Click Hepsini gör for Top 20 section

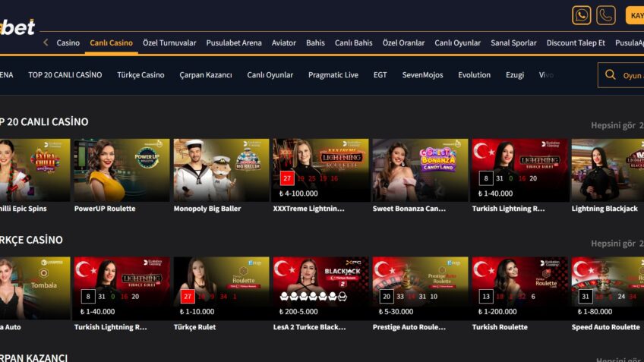point(613,125)
